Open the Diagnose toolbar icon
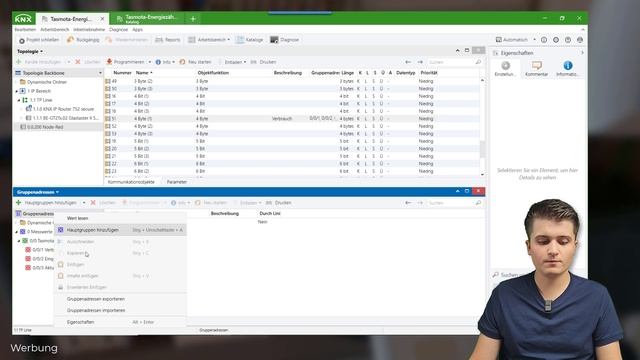Screen dimensions: 640x360 click(x=274, y=40)
